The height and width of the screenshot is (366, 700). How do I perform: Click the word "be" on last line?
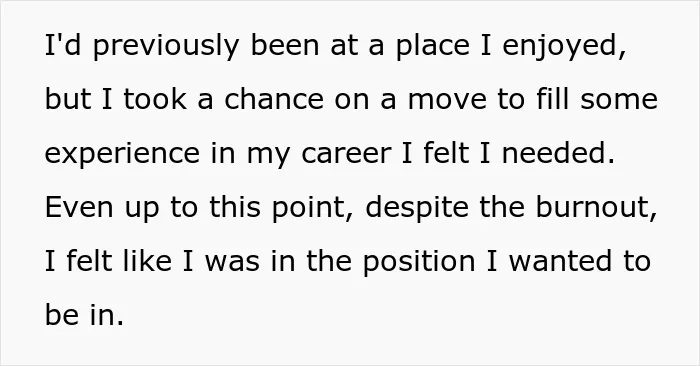click(x=62, y=314)
